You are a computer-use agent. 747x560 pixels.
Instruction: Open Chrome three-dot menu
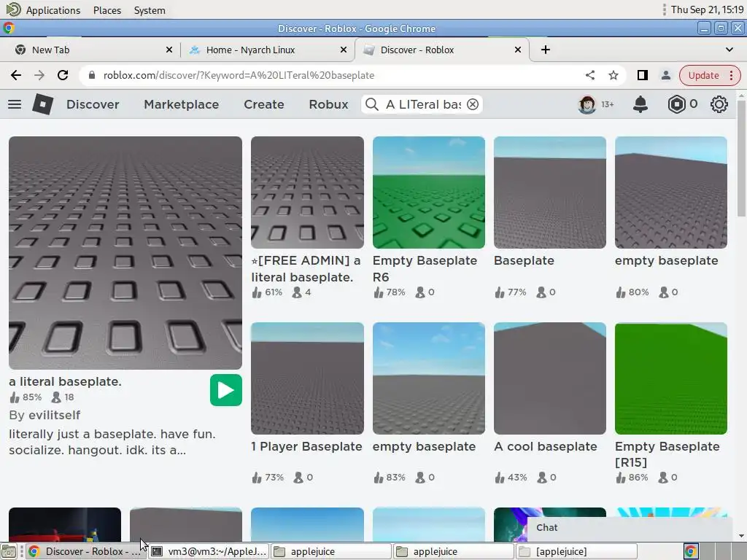(731, 75)
